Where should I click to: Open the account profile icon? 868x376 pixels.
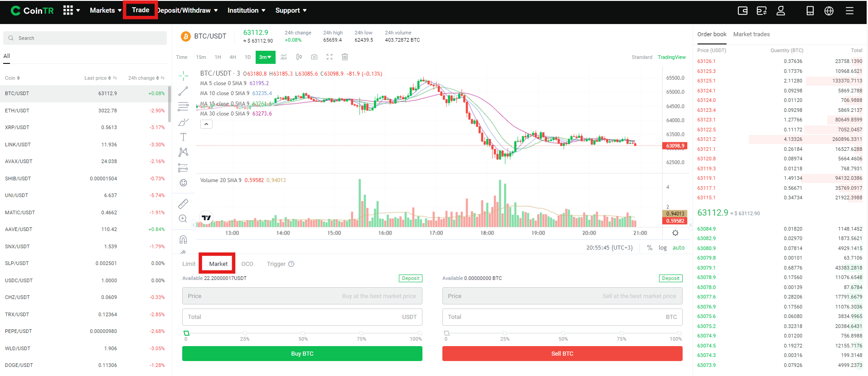781,10
